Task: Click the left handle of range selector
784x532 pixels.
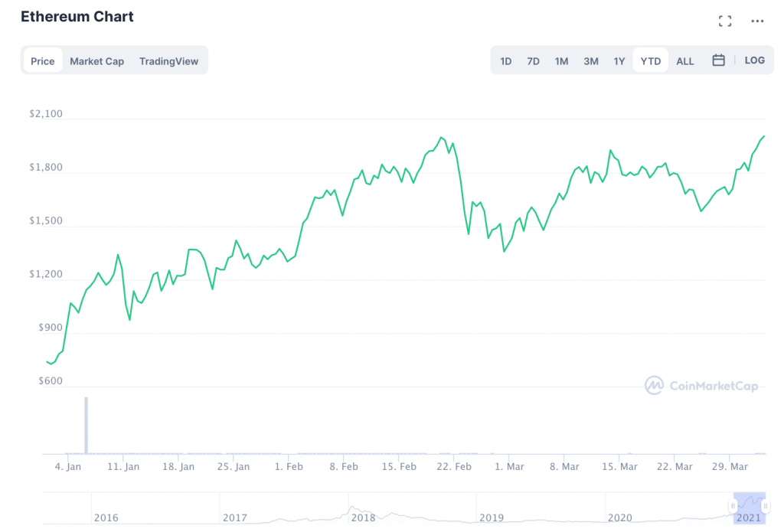Action: click(733, 506)
